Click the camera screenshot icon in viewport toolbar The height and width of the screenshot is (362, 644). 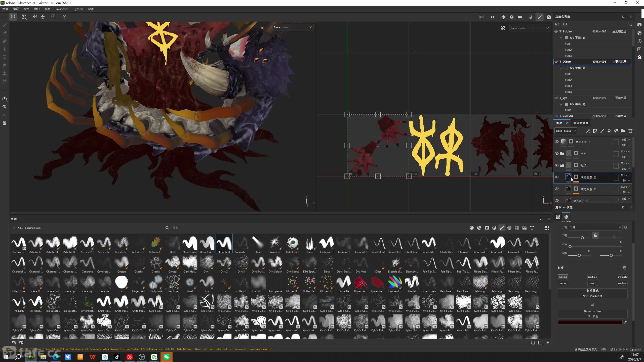click(x=549, y=17)
